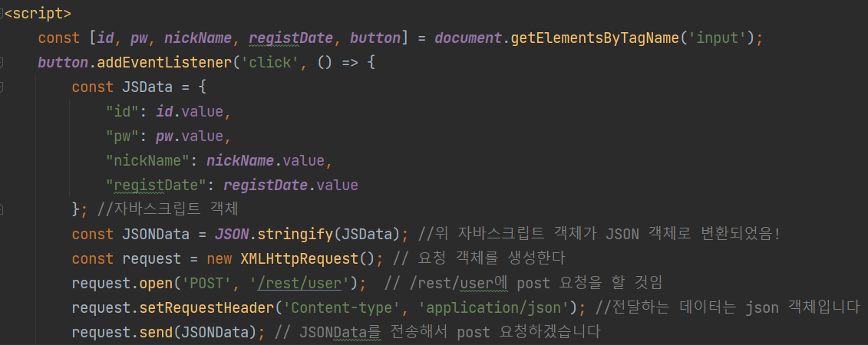Click JSData in the const JSData declaration
Screen dimensions: 868x345
click(x=147, y=87)
